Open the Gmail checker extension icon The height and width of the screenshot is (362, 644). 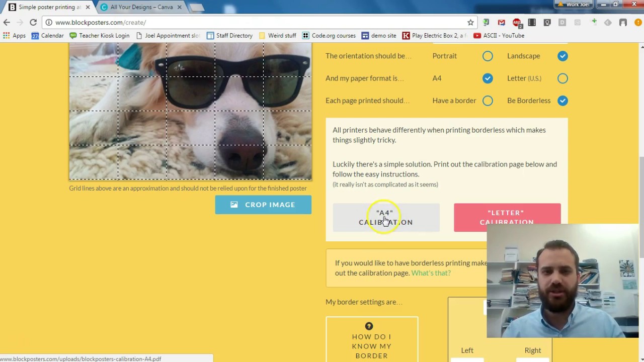pyautogui.click(x=501, y=22)
